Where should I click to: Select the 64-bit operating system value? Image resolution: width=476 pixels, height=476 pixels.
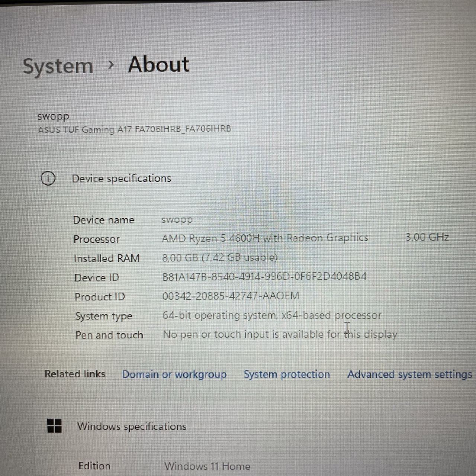(x=272, y=315)
